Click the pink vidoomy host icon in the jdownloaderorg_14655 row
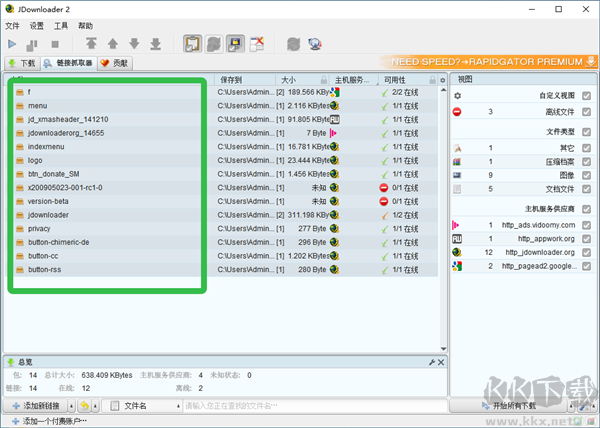This screenshot has width=600, height=428. click(334, 133)
